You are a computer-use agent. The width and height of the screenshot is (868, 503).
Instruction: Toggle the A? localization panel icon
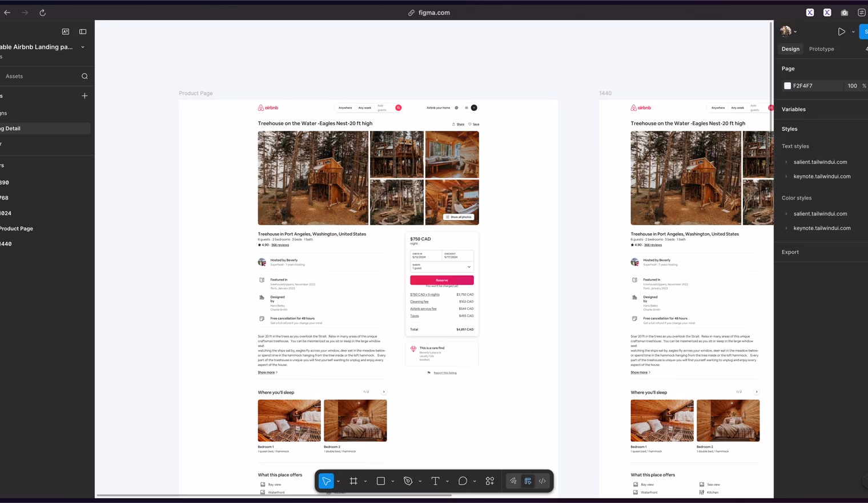point(66,31)
